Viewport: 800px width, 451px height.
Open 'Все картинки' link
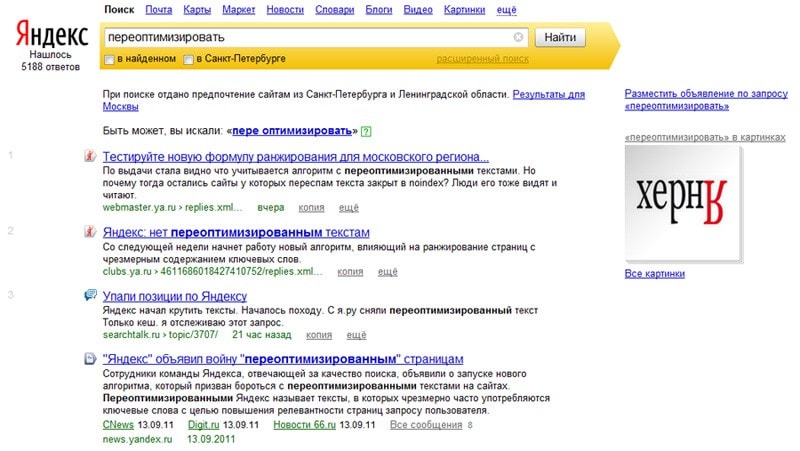[655, 273]
